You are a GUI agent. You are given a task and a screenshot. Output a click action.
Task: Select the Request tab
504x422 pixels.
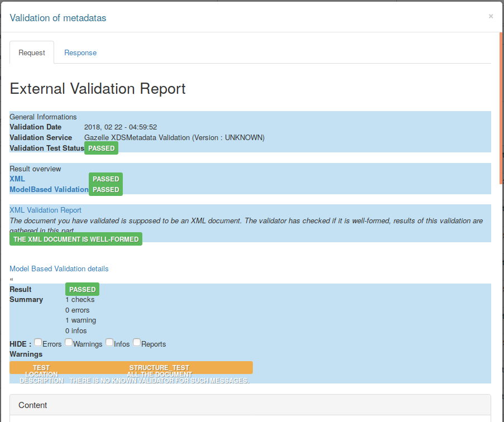(32, 52)
